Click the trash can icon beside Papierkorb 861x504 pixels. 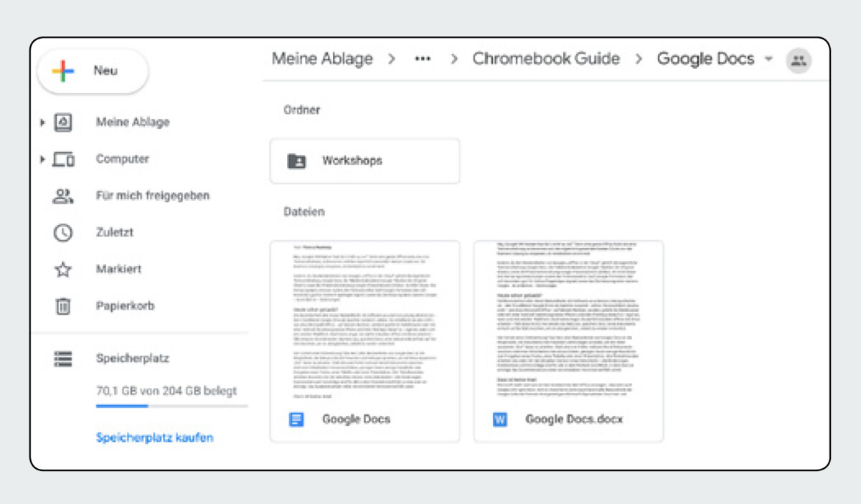(x=64, y=306)
